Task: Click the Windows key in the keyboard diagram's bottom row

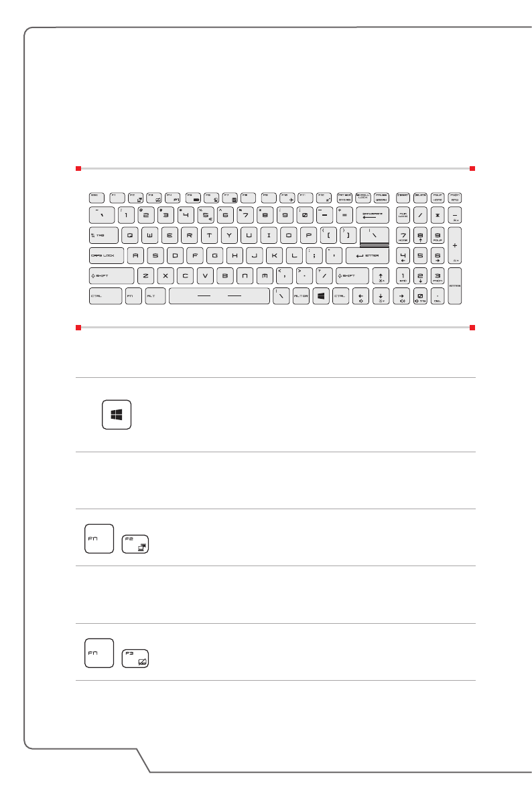Action: coord(322,296)
